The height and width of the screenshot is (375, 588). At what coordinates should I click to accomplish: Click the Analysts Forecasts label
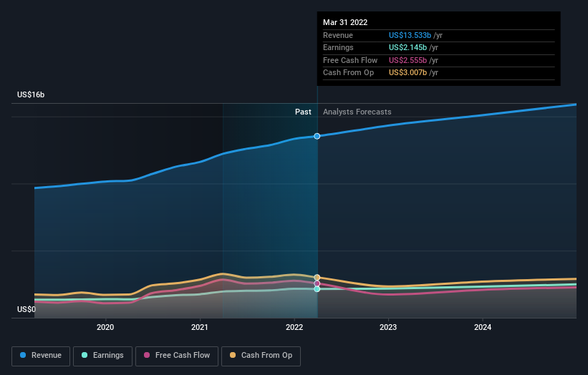coord(357,112)
